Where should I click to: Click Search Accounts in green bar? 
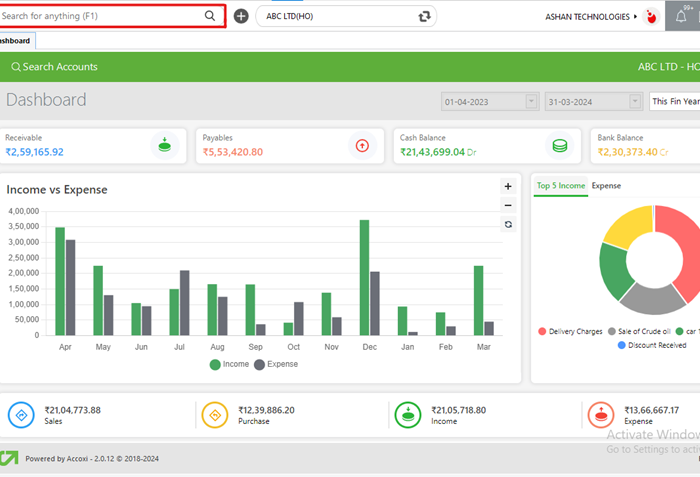pyautogui.click(x=55, y=67)
